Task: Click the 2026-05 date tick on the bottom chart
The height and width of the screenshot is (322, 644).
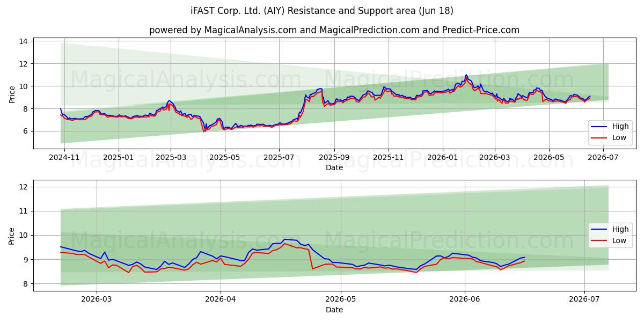Action: point(341,299)
